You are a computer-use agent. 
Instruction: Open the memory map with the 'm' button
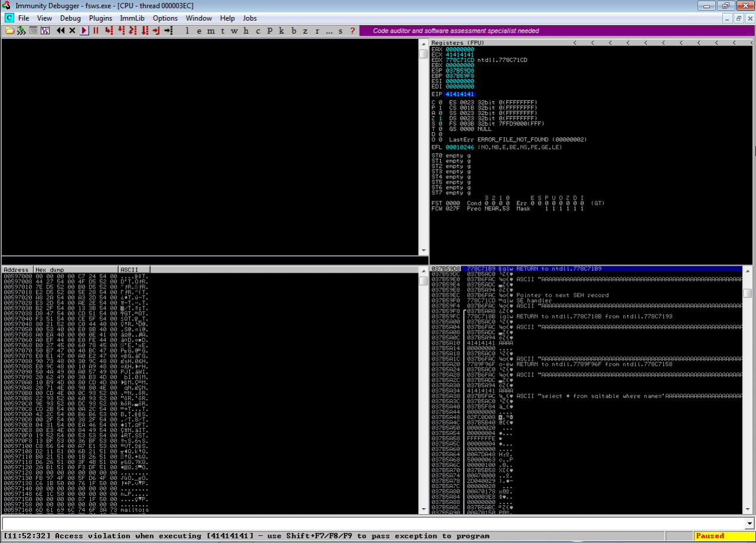tap(211, 31)
